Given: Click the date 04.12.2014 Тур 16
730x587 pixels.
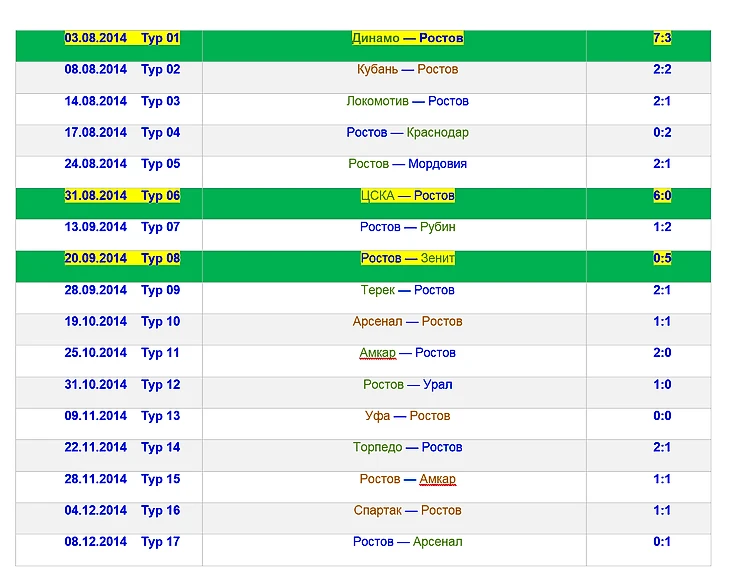Looking at the screenshot, I should click(x=122, y=510).
